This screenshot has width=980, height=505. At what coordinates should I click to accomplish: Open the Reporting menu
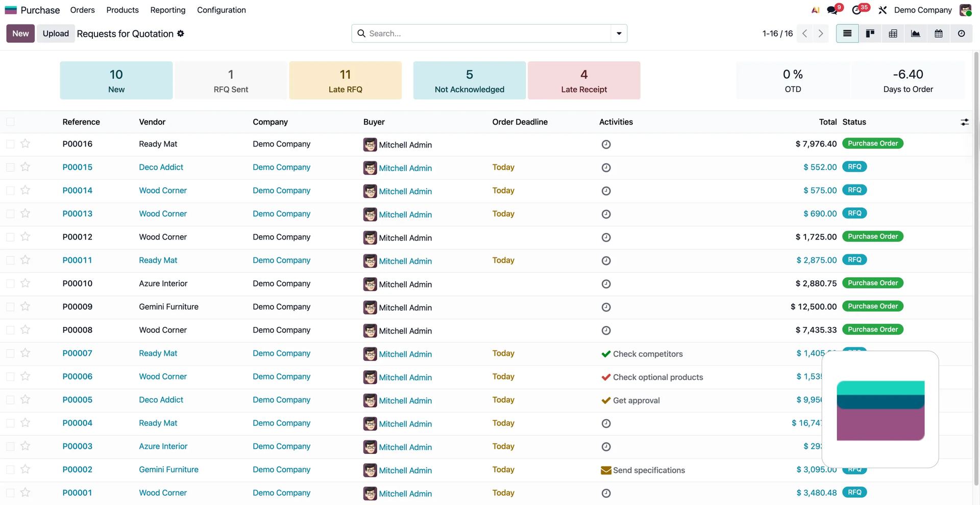pos(167,10)
